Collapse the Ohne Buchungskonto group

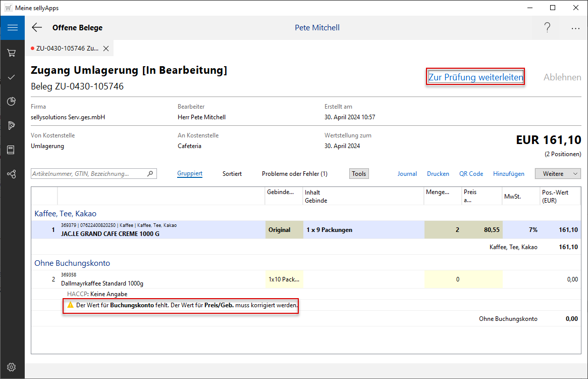tap(72, 263)
